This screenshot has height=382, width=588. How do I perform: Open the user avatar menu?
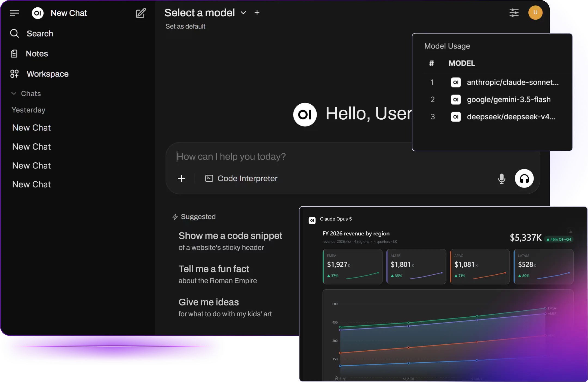[x=535, y=13]
